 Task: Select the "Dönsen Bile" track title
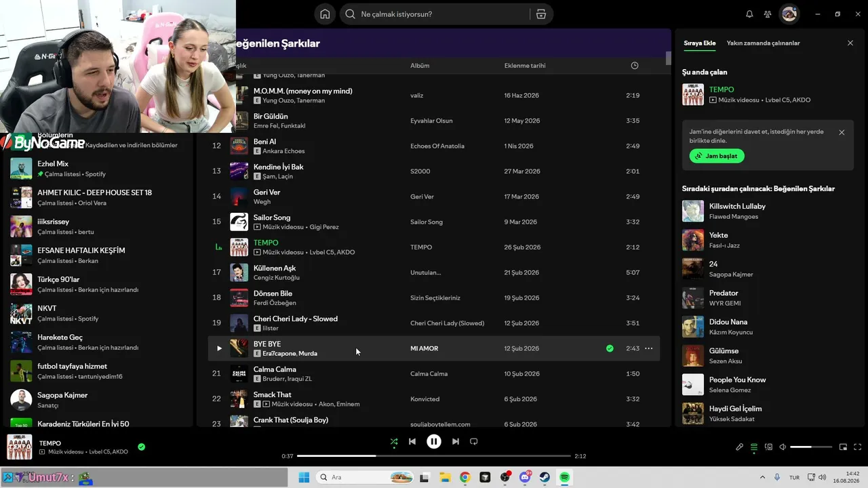273,293
